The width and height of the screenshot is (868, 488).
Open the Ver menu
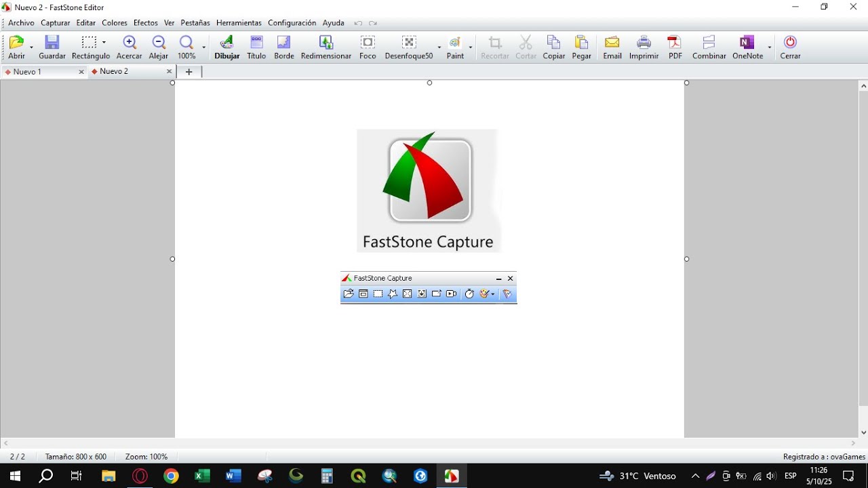click(x=170, y=23)
